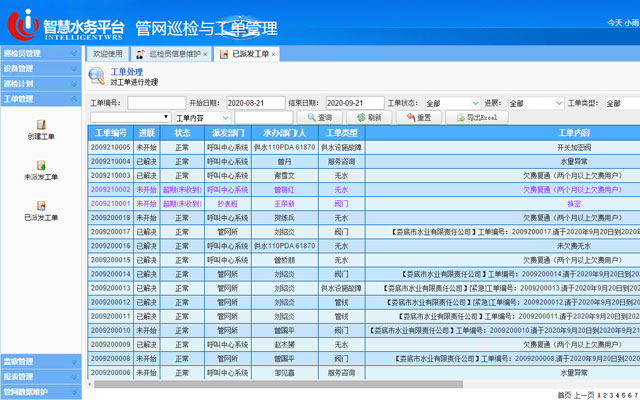This screenshot has height=400, width=640.
Task: Switch to the 欢迎使用 tab
Action: (x=107, y=54)
